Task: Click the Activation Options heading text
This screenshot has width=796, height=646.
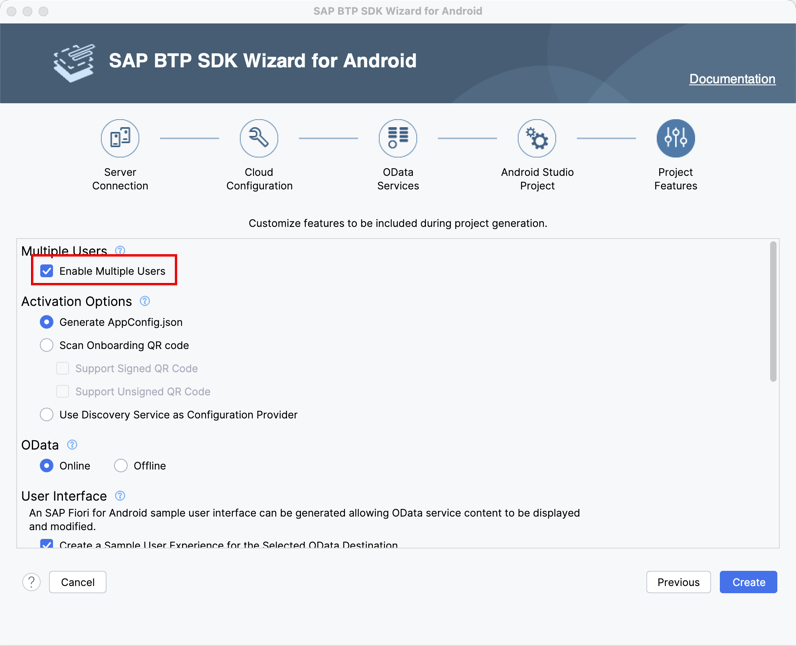Action: click(77, 301)
